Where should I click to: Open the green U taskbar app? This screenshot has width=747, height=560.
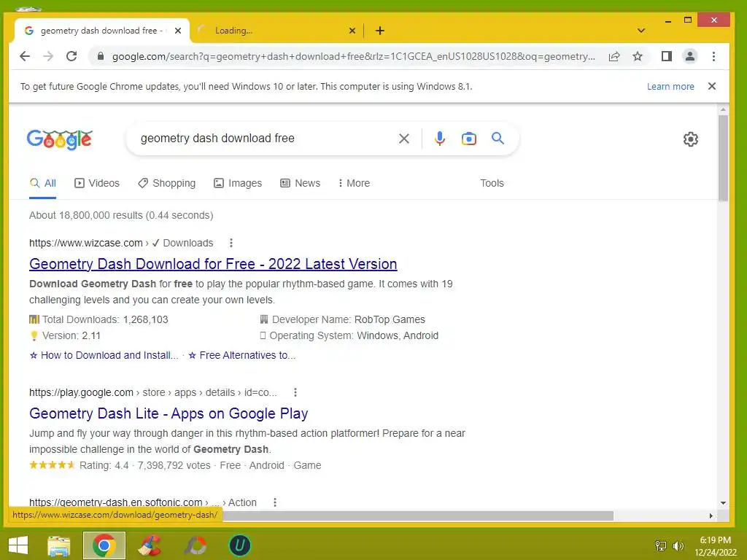(239, 545)
